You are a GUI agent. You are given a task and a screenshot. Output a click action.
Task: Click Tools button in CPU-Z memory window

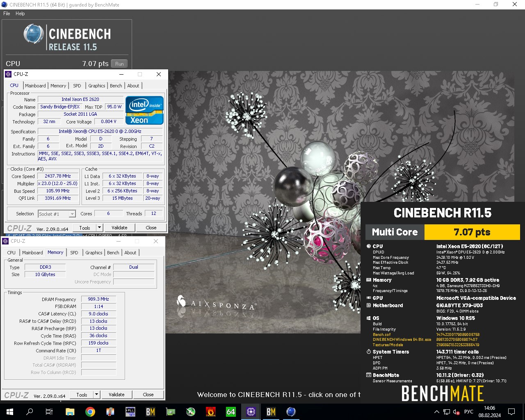[x=82, y=395]
